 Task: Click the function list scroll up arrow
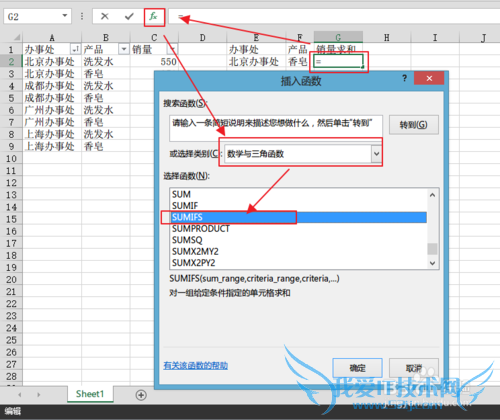coord(432,195)
